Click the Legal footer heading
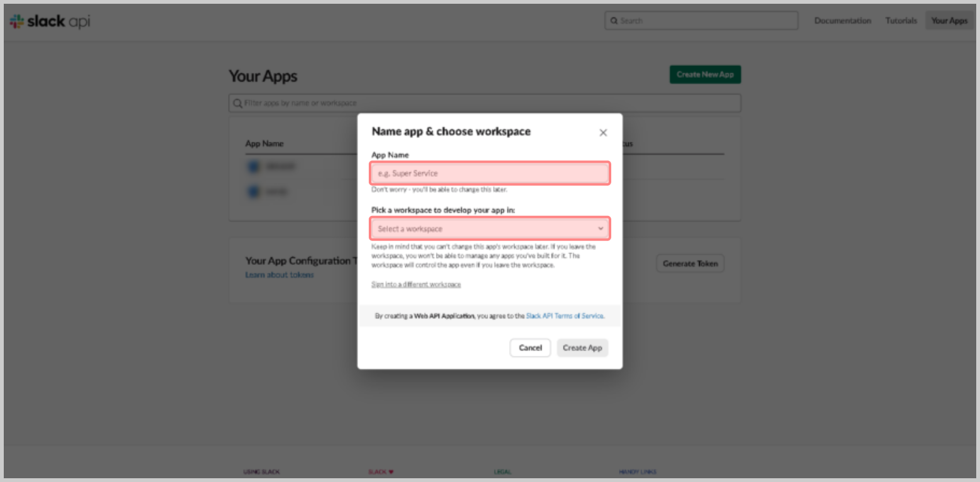The height and width of the screenshot is (482, 980). click(503, 472)
